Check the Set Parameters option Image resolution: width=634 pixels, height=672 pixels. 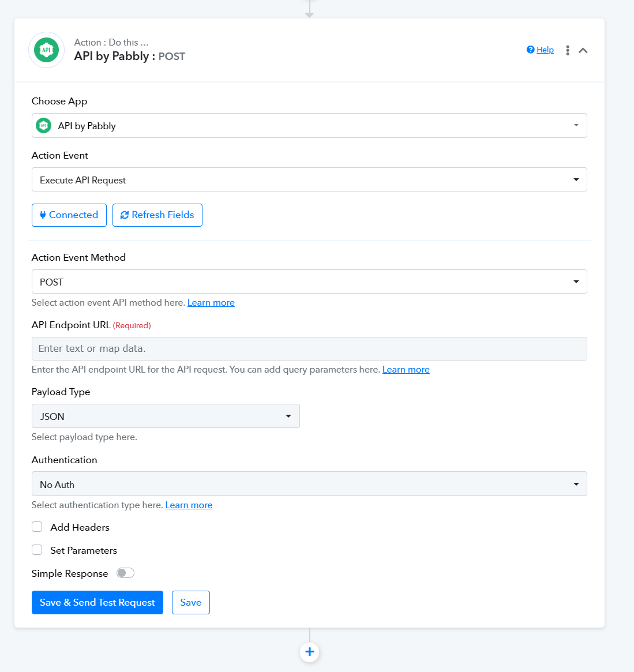click(37, 550)
